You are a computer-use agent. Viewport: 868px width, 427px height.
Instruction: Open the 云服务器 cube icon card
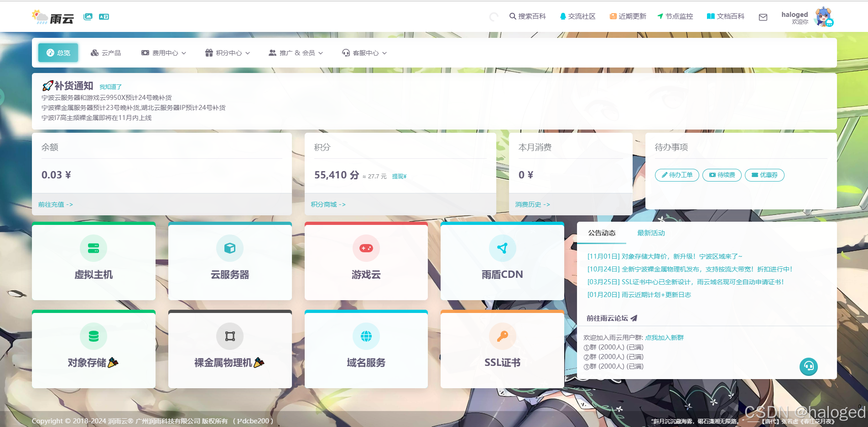pos(230,248)
